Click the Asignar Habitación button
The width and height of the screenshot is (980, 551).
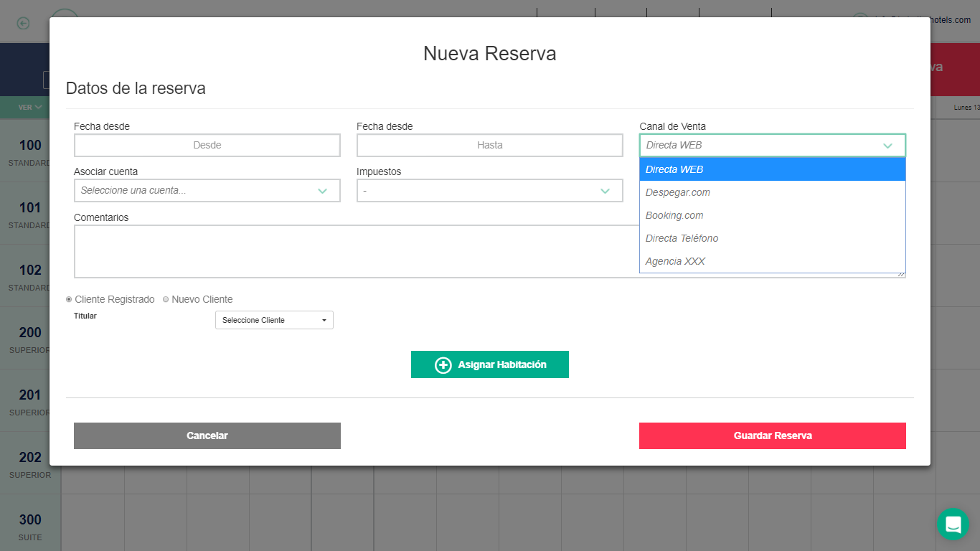click(x=490, y=364)
